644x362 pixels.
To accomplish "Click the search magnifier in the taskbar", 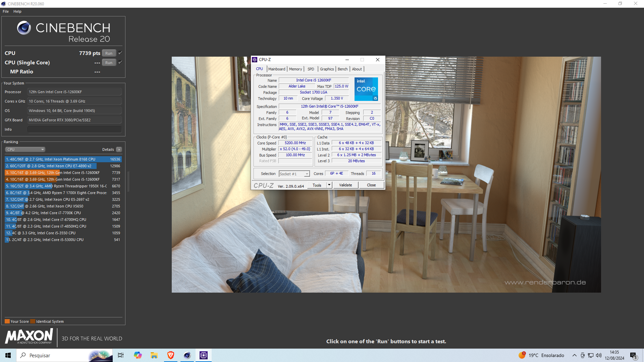I will click(x=23, y=355).
